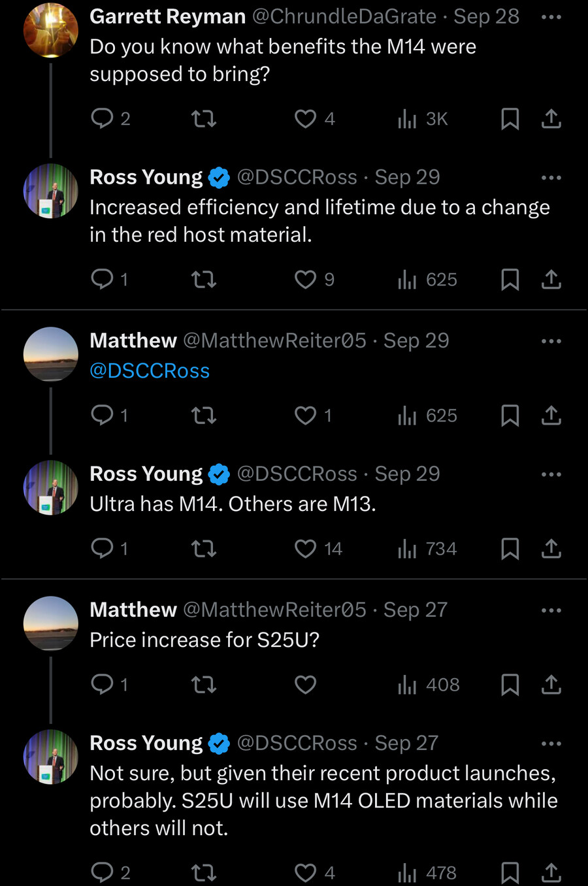Like Matthew's 'Price increase for S25U?' tweet
Image resolution: width=588 pixels, height=886 pixels.
point(305,684)
